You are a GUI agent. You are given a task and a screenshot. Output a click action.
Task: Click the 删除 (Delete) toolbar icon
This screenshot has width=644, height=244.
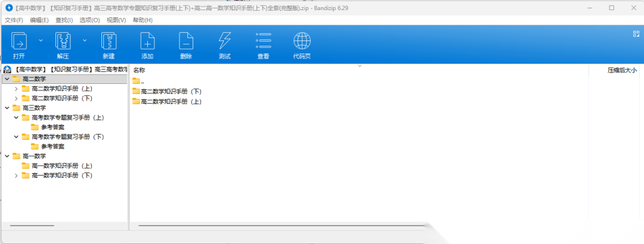tap(186, 42)
